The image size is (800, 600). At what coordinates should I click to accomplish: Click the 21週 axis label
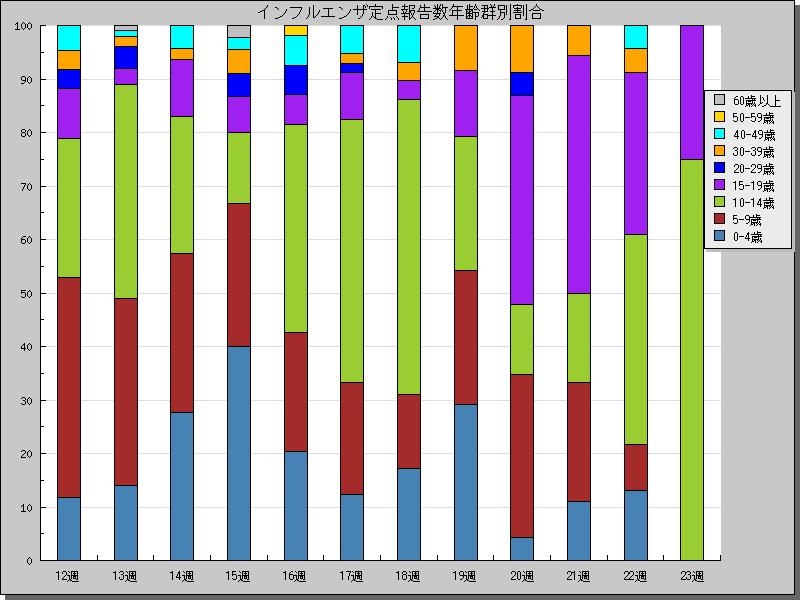coord(578,577)
